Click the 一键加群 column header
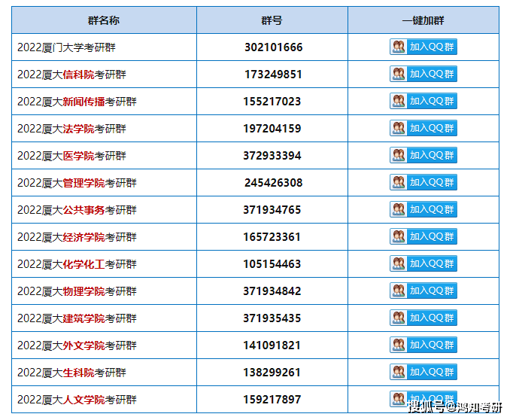The width and height of the screenshot is (513, 420). pos(423,20)
